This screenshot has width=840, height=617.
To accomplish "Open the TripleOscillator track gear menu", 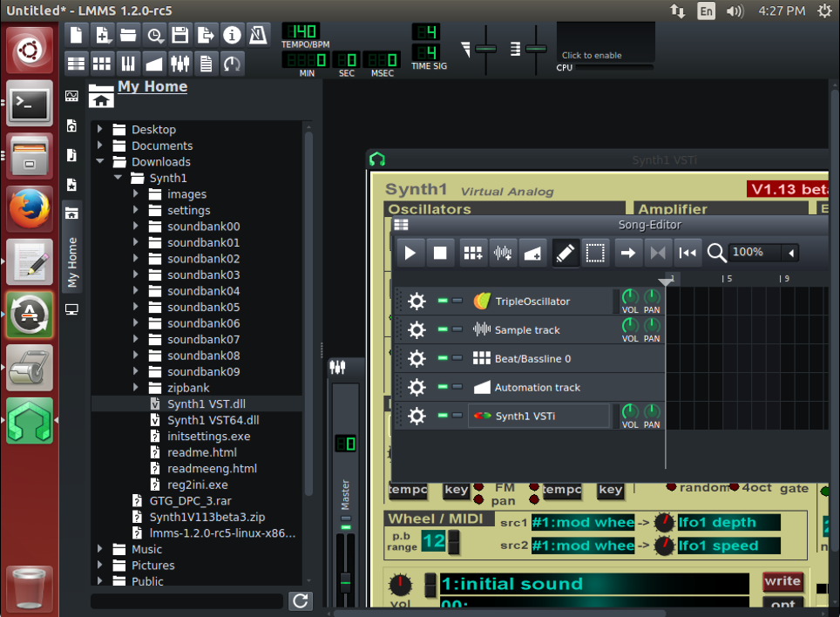I will [417, 301].
